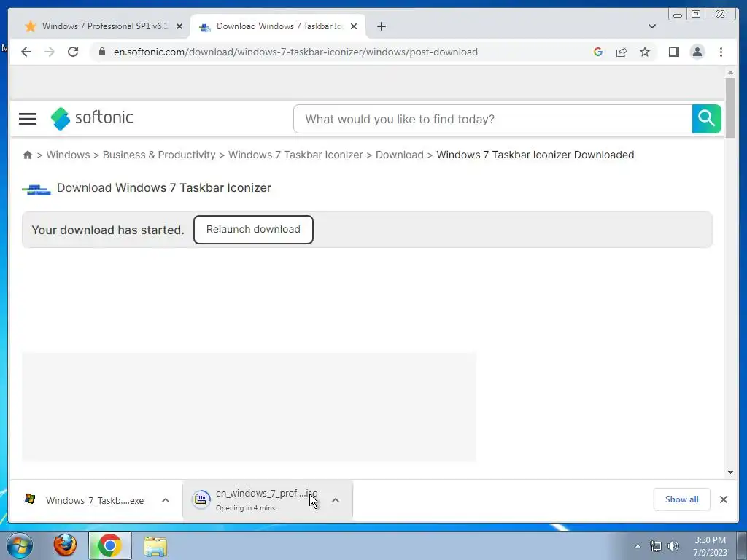This screenshot has height=560, width=747.
Task: Click the taskbar clock 3:30 PM
Action: [710, 546]
